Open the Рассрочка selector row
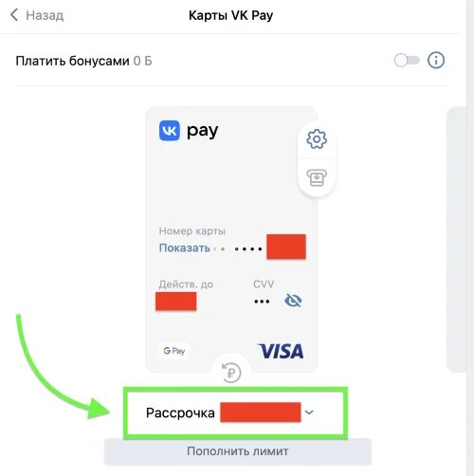Image resolution: width=474 pixels, height=476 pixels. (235, 412)
